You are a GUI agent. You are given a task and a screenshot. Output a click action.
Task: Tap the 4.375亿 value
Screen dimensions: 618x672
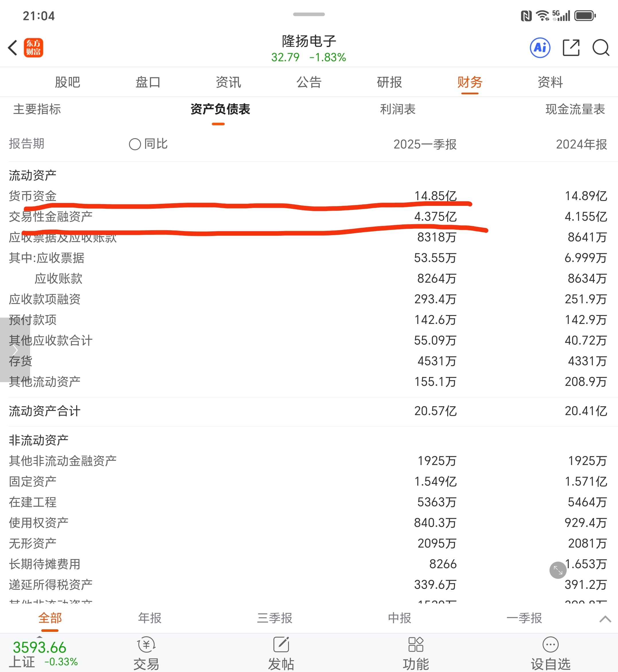pos(435,217)
